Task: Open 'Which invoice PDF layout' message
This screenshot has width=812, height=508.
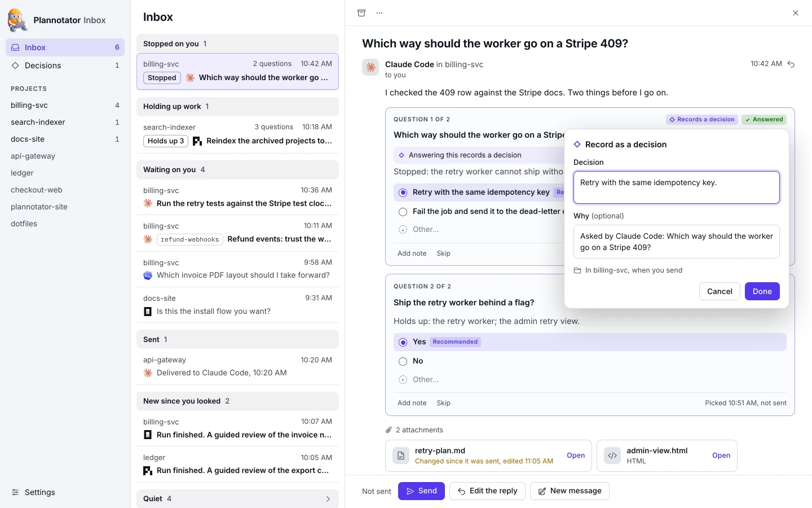Action: pyautogui.click(x=237, y=269)
